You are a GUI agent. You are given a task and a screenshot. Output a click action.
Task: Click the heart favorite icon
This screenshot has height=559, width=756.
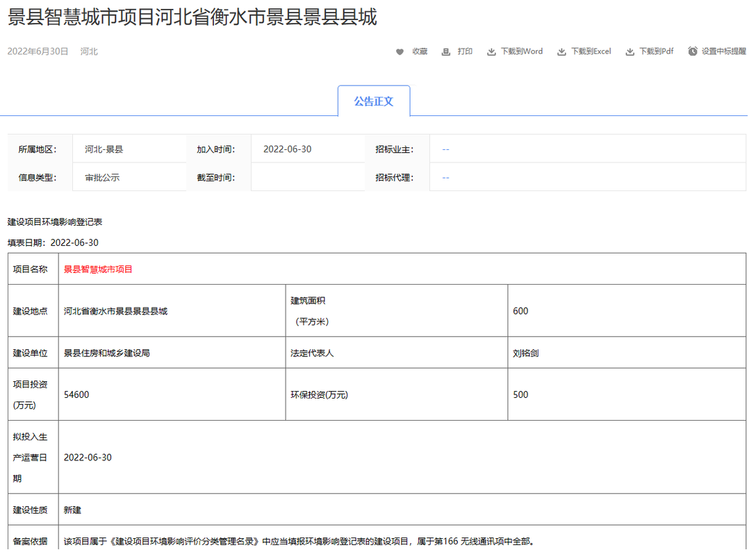coord(400,51)
